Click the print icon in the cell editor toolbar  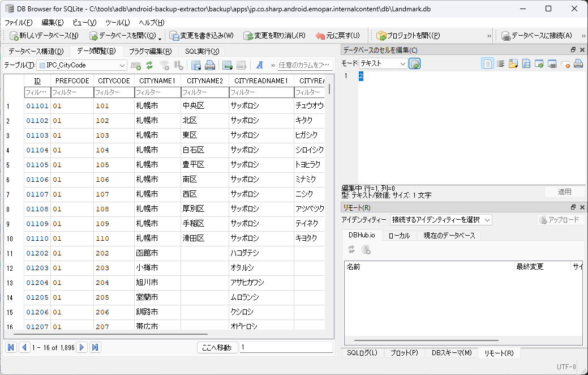(578, 64)
